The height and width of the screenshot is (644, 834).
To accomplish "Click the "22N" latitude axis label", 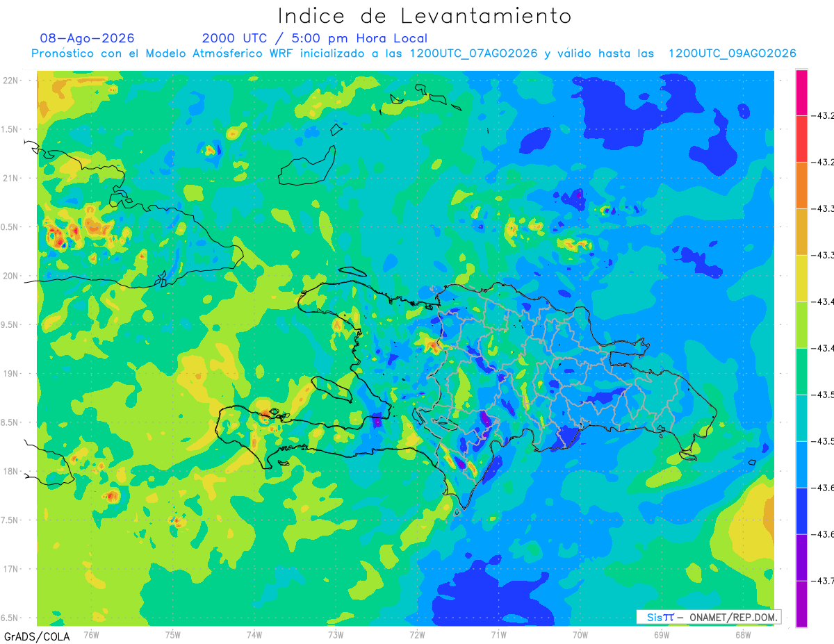I will [10, 80].
